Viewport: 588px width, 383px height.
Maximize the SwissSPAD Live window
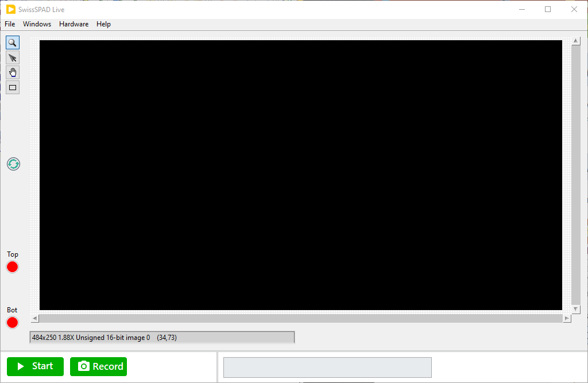548,9
